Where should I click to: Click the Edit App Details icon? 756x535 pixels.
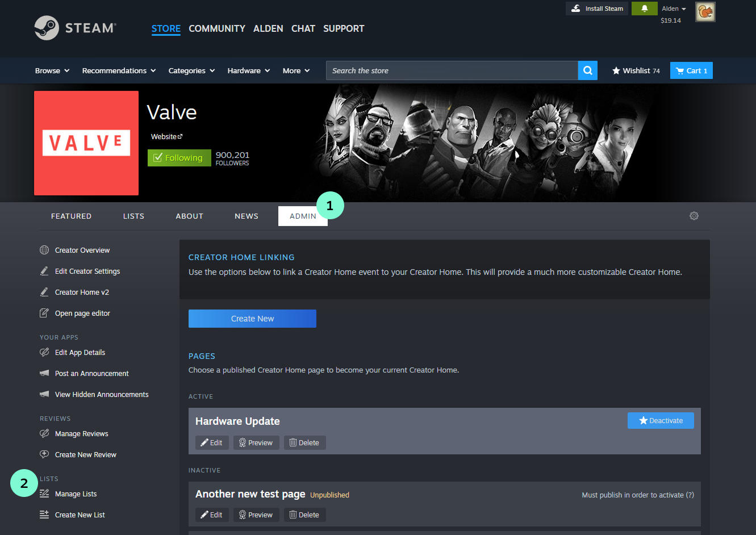(44, 352)
